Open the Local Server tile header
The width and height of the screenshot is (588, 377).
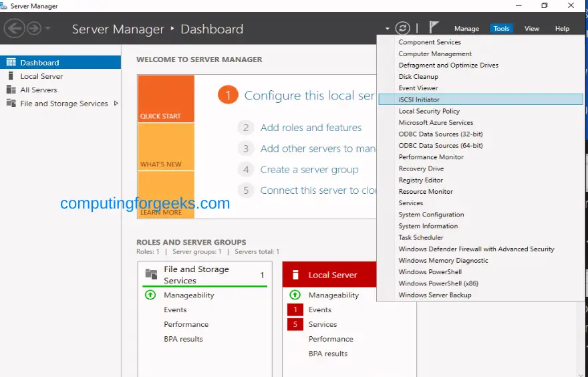coord(329,275)
